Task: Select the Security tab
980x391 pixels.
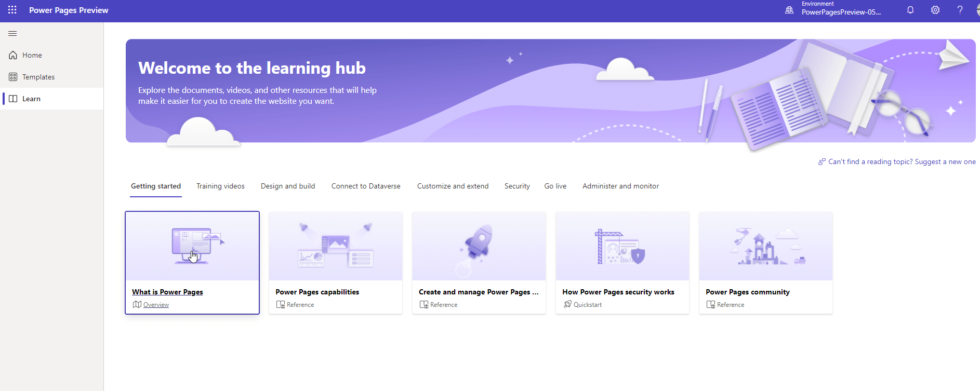Action: (517, 186)
